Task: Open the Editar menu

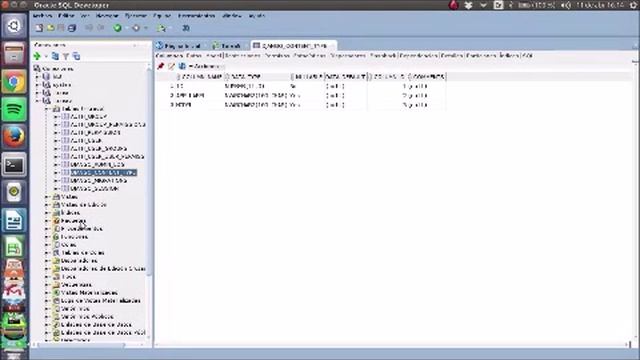Action: tap(66, 16)
